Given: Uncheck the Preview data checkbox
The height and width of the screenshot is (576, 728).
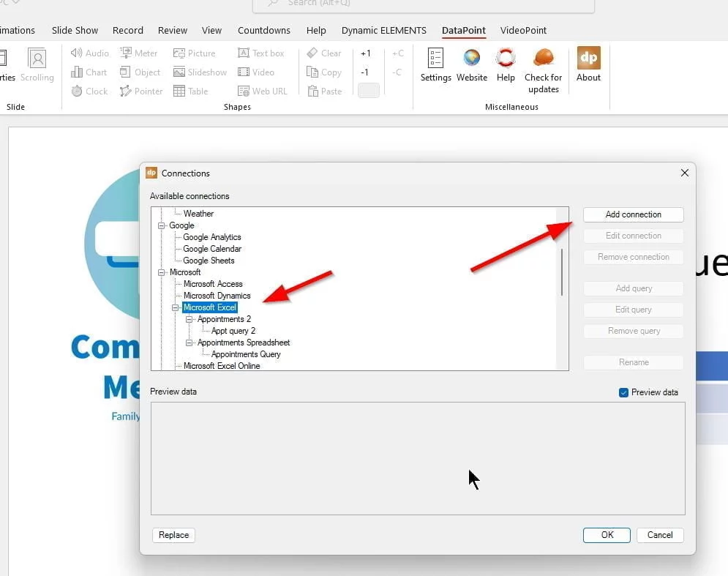Looking at the screenshot, I should (x=623, y=392).
